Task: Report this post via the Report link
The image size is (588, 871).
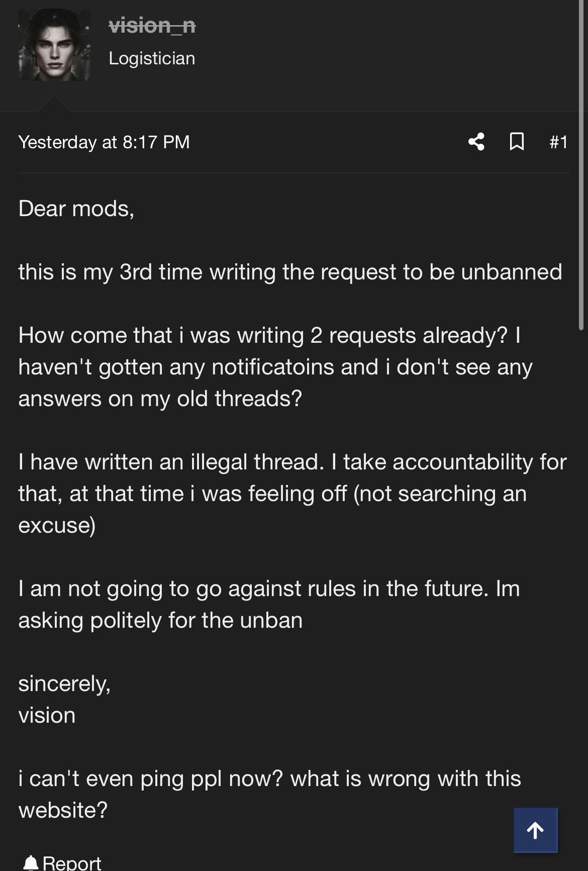Action: (71, 863)
